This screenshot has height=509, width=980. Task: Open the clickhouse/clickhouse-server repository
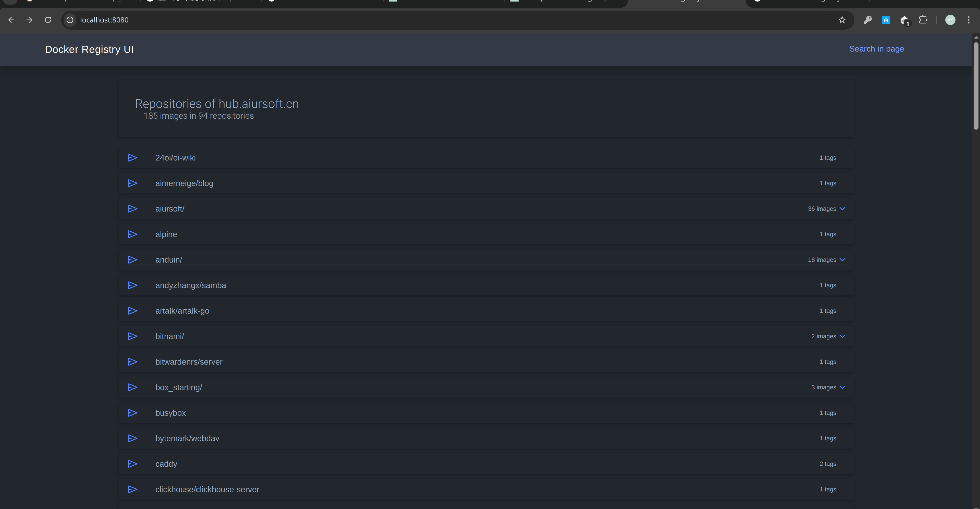207,489
